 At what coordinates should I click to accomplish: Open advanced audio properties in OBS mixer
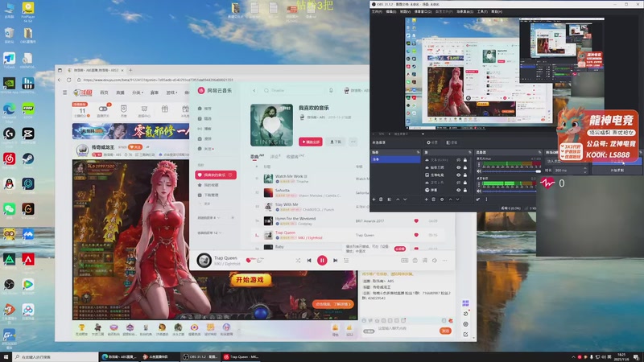pyautogui.click(x=478, y=200)
